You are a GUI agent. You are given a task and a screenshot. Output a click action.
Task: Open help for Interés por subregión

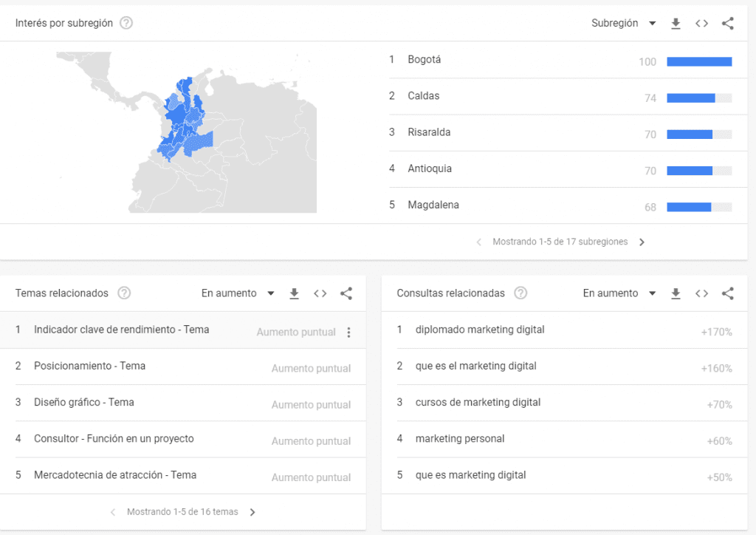126,23
